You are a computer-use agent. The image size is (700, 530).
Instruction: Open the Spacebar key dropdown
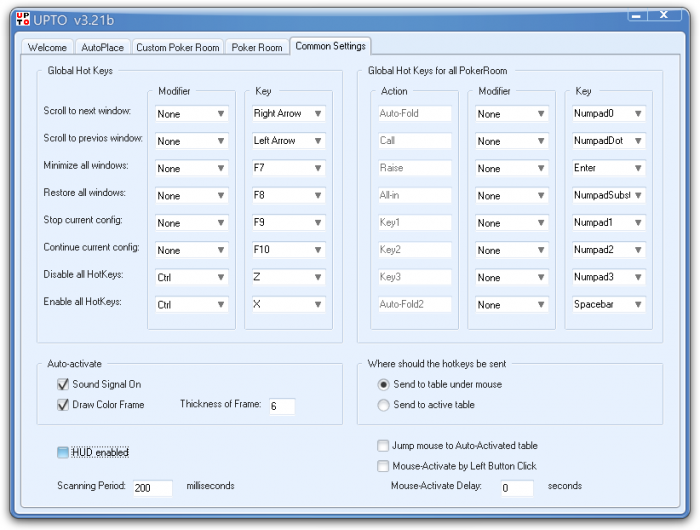609,304
